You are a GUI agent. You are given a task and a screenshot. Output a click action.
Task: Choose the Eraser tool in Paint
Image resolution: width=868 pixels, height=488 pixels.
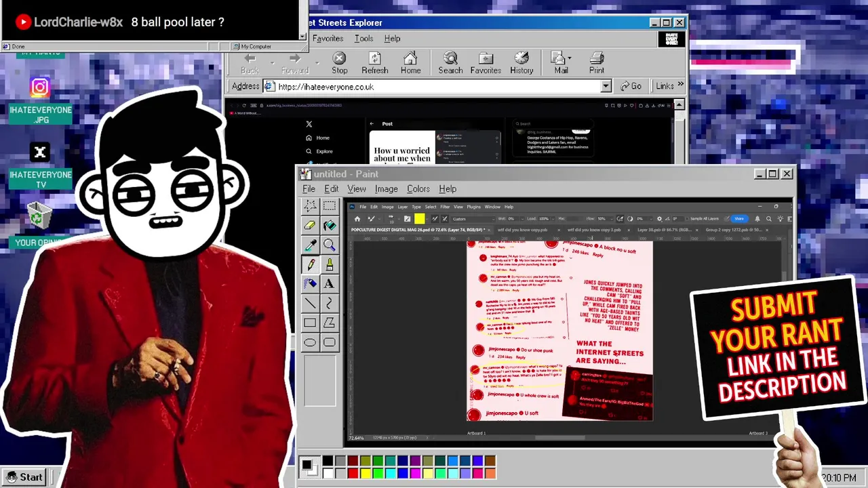pos(310,226)
